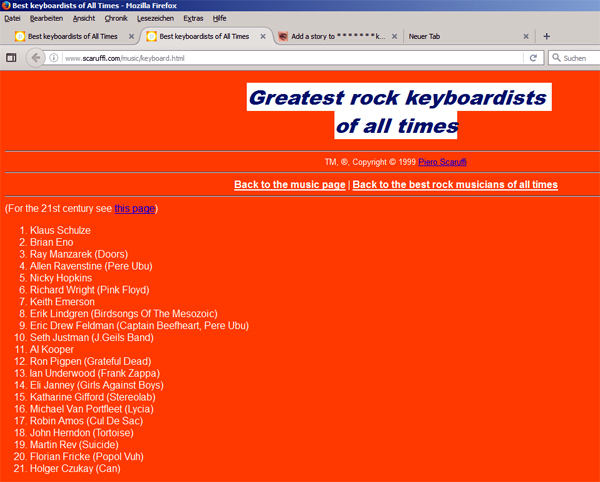Show site information via the info icon
Image resolution: width=600 pixels, height=482 pixels.
click(54, 58)
